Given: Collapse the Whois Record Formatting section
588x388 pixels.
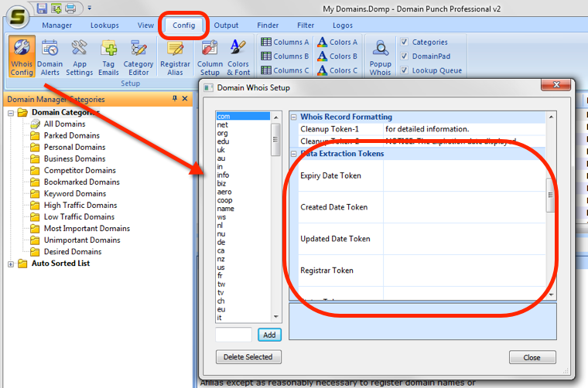Looking at the screenshot, I should pos(294,117).
